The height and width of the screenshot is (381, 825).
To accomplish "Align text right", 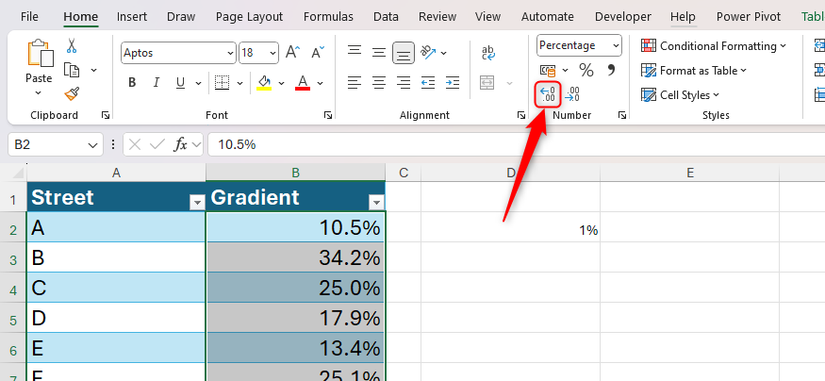I will pyautogui.click(x=403, y=83).
